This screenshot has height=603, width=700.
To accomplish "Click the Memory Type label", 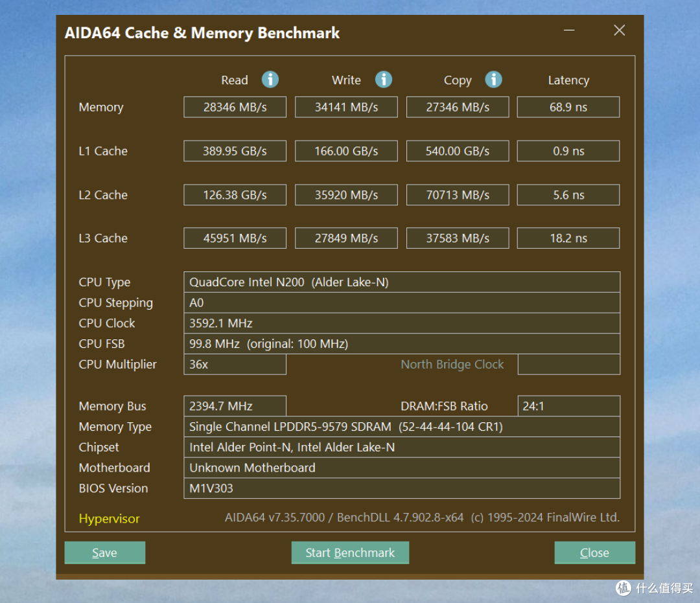I will click(x=115, y=427).
